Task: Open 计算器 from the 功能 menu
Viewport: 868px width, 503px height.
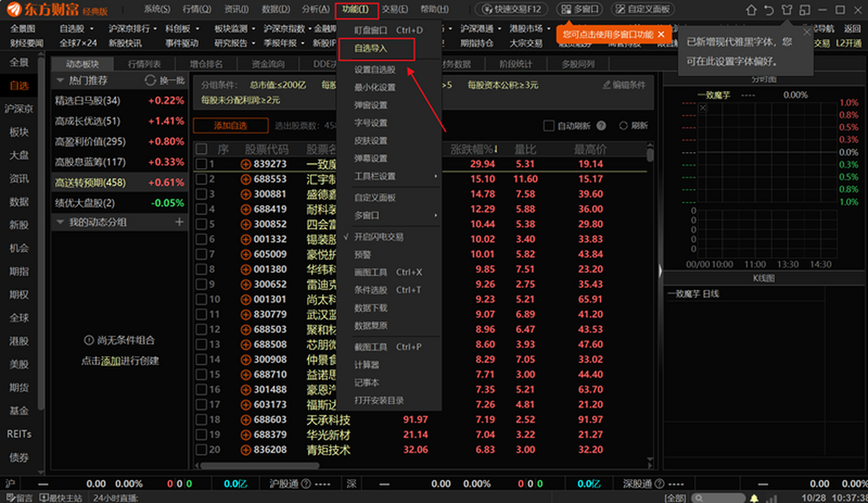Action: click(366, 365)
